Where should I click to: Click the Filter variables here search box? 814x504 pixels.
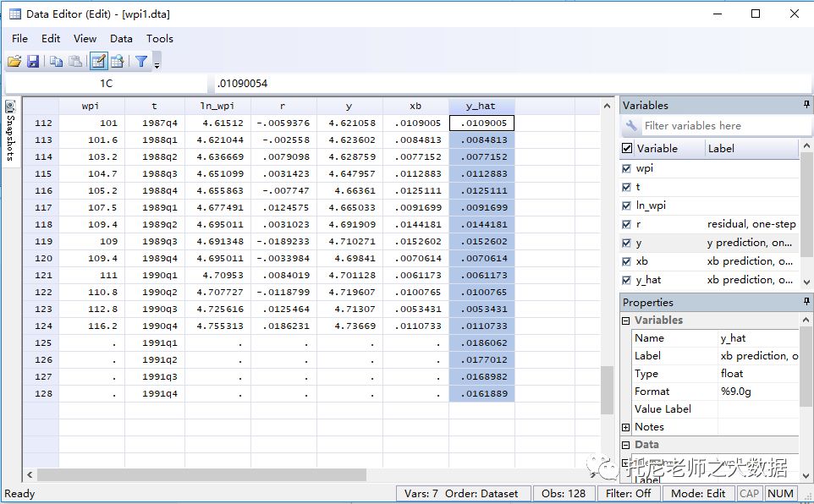(725, 126)
